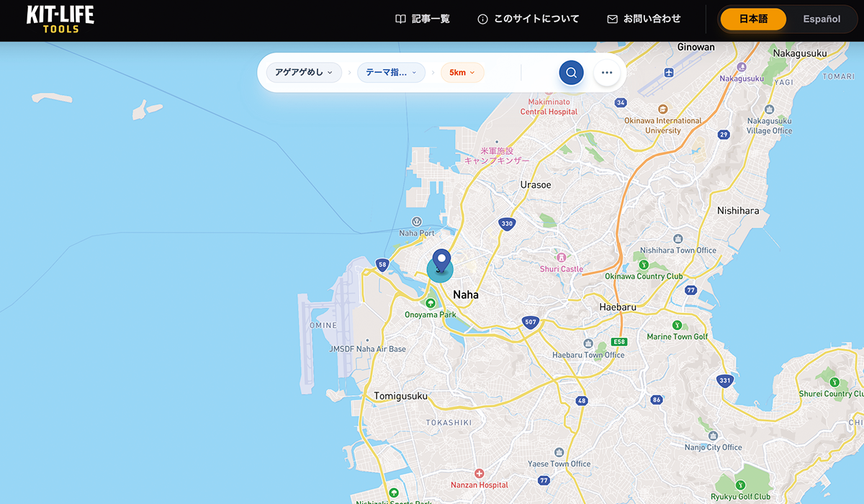Keep 日本語 selected in the language switch
Image resolution: width=864 pixels, height=504 pixels.
[x=753, y=19]
